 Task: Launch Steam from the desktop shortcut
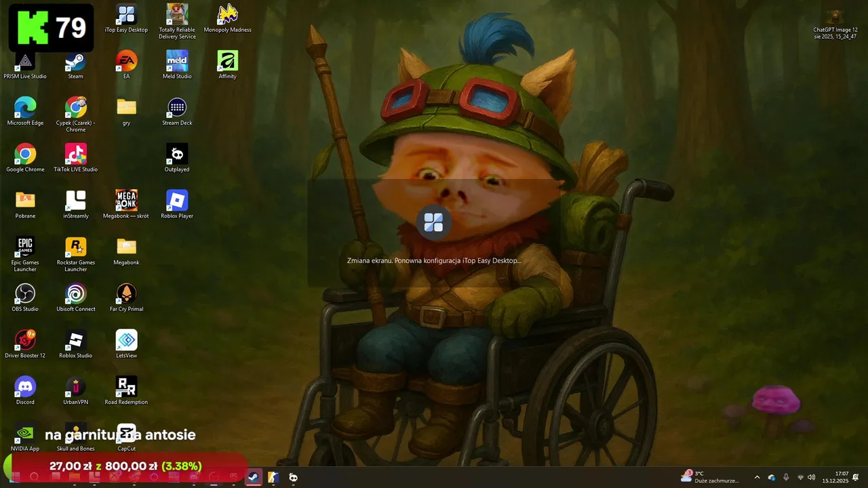tap(75, 65)
